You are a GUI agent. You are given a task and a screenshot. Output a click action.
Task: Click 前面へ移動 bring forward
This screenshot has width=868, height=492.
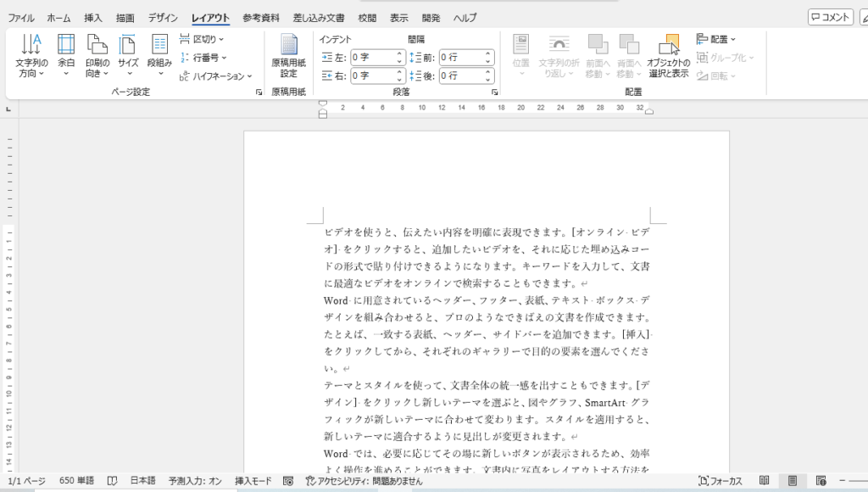(598, 55)
